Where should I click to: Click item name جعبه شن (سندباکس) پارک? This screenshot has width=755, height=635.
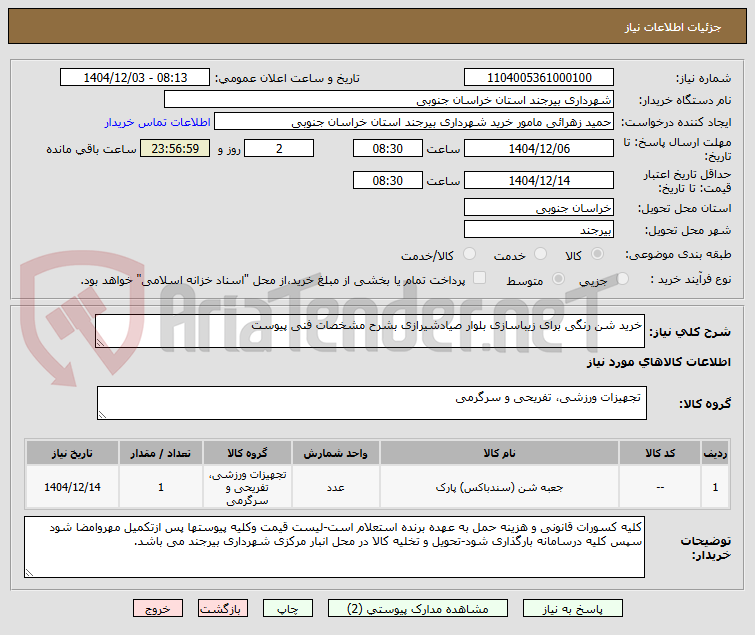(499, 488)
